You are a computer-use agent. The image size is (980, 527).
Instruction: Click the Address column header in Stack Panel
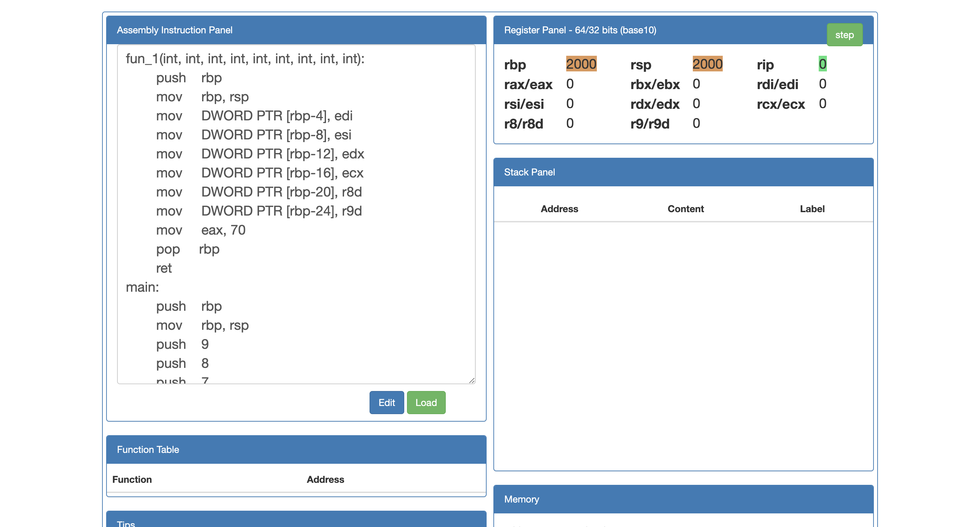point(559,209)
